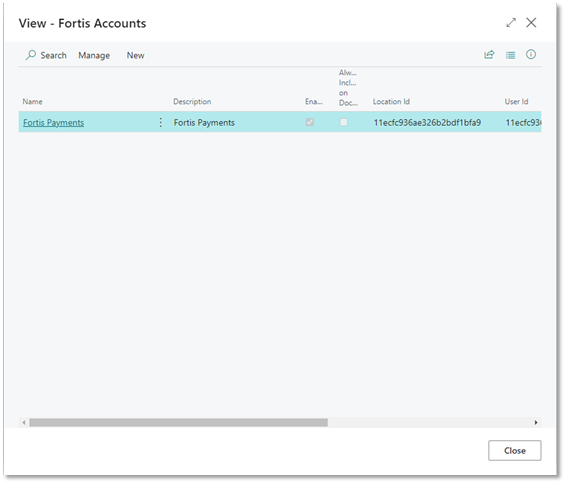Toggle Always Include on Documents checkbox

point(344,122)
